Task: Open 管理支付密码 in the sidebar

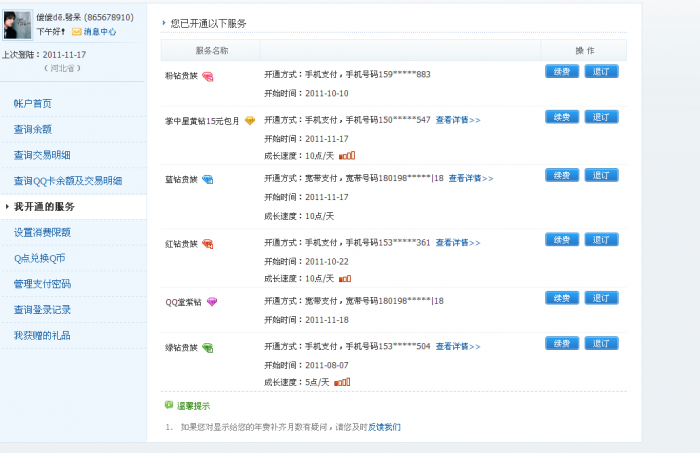Action: (42, 284)
